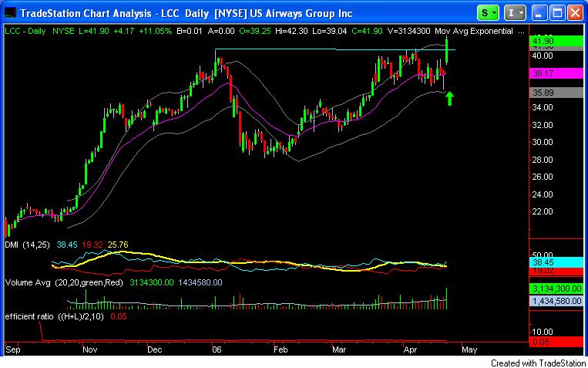Image resolution: width=588 pixels, height=368 pixels.
Task: Open the gray I interval-link dropdown
Action: coord(515,13)
